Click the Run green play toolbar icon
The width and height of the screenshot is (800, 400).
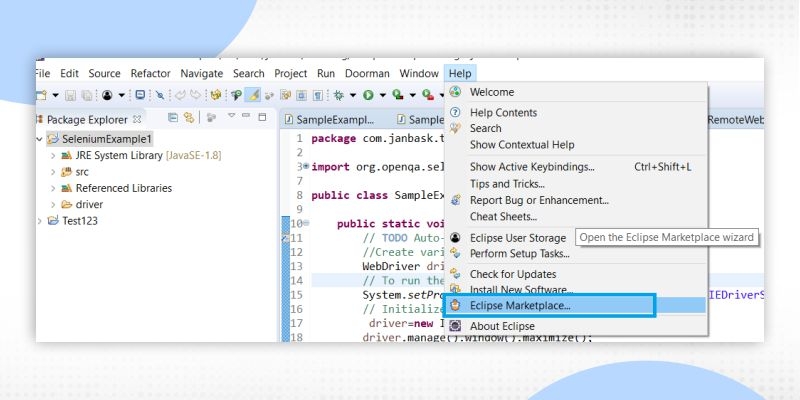point(368,95)
